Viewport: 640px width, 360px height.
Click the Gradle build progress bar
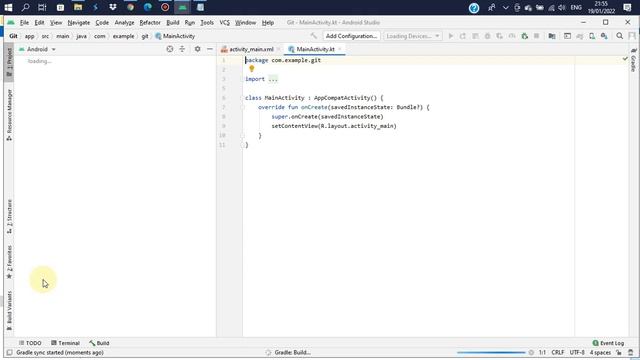[x=491, y=352]
